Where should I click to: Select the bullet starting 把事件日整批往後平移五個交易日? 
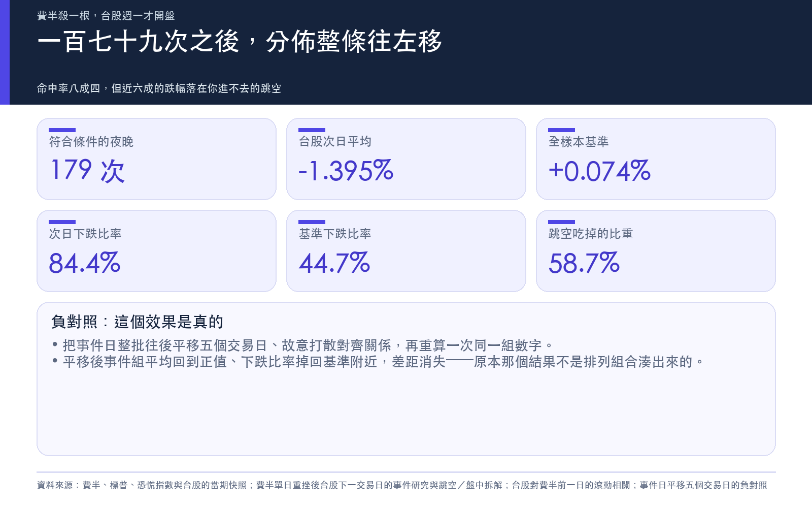(302, 345)
